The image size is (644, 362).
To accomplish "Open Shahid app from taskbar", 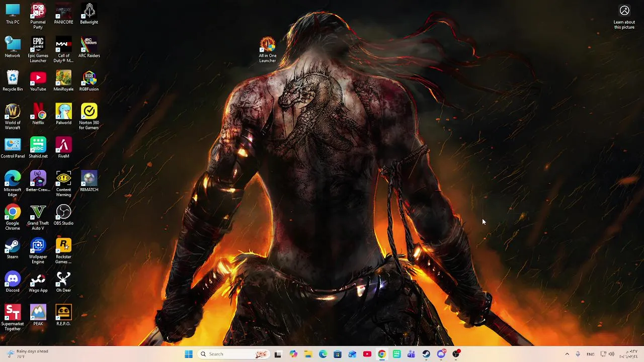I will click(x=397, y=354).
